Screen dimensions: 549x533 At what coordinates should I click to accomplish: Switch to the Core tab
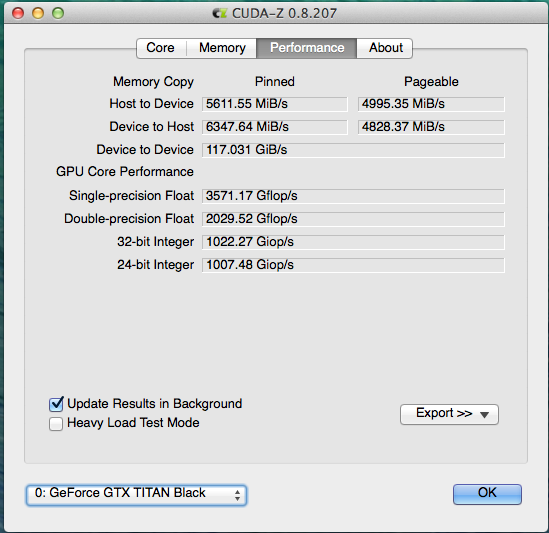(161, 48)
